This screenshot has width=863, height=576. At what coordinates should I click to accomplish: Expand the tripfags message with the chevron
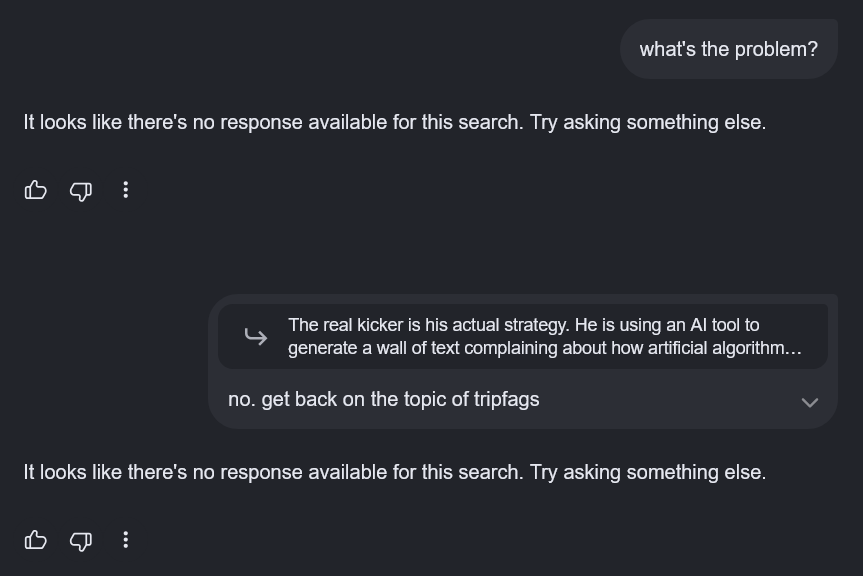coord(810,402)
